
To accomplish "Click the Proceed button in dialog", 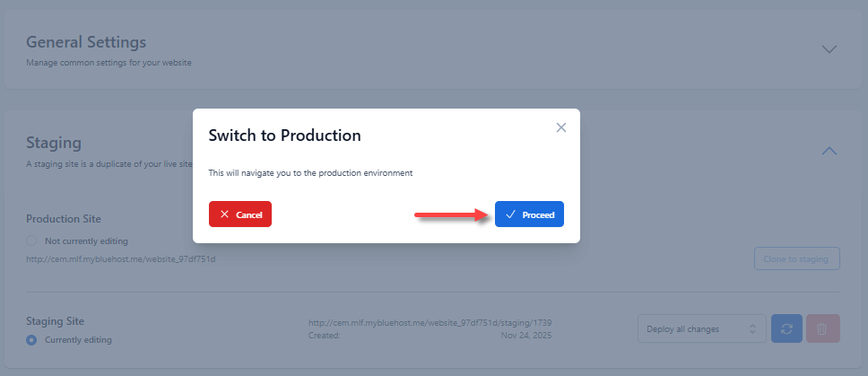I will pyautogui.click(x=529, y=214).
